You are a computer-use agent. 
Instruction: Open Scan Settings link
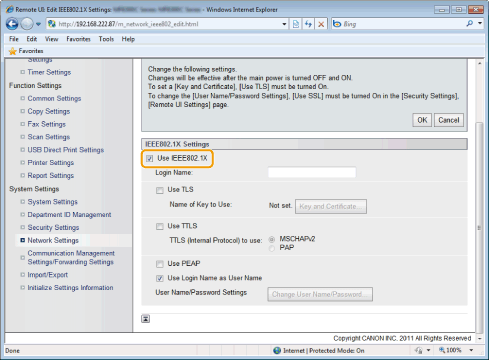[49, 137]
